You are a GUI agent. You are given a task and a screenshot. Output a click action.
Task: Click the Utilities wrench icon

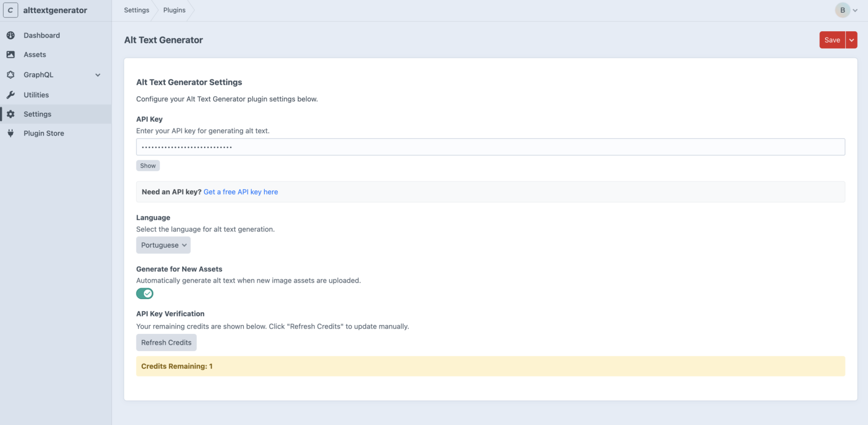[x=11, y=95]
